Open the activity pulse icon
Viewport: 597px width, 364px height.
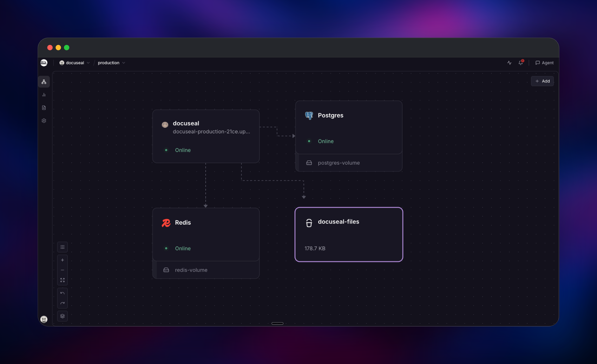click(x=509, y=63)
